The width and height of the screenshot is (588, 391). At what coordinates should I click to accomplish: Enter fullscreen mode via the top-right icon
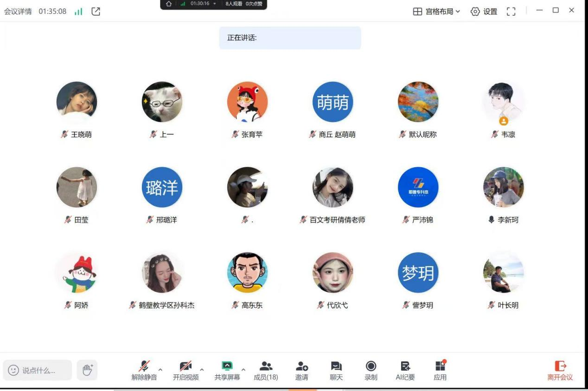[511, 12]
